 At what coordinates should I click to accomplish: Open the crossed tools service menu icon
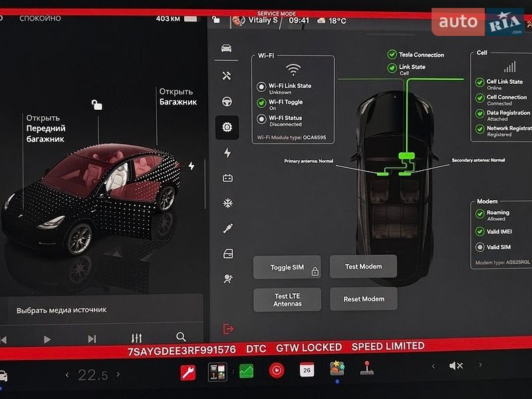click(x=227, y=75)
